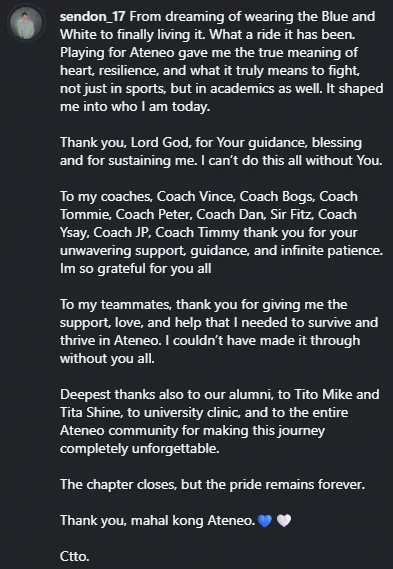The height and width of the screenshot is (569, 393).
Task: Click the white heart emoji
Action: coord(283,521)
